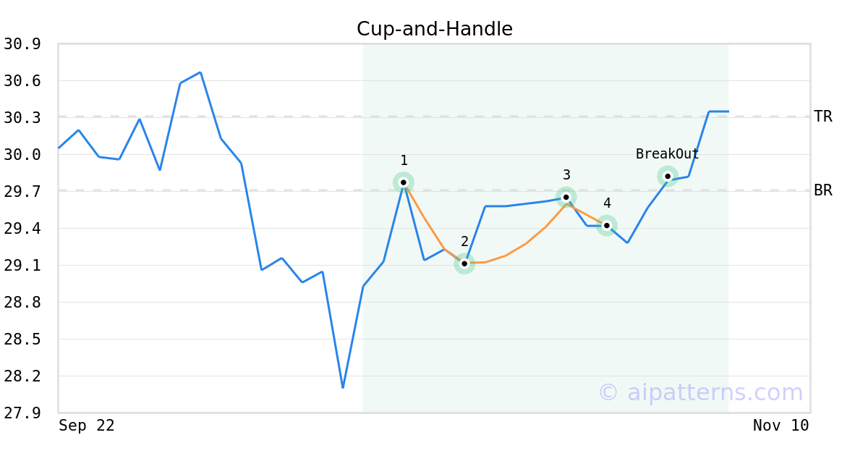Viewport: 868px width, 456px height.
Task: Click the BreakOut point marker
Action: pyautogui.click(x=668, y=177)
